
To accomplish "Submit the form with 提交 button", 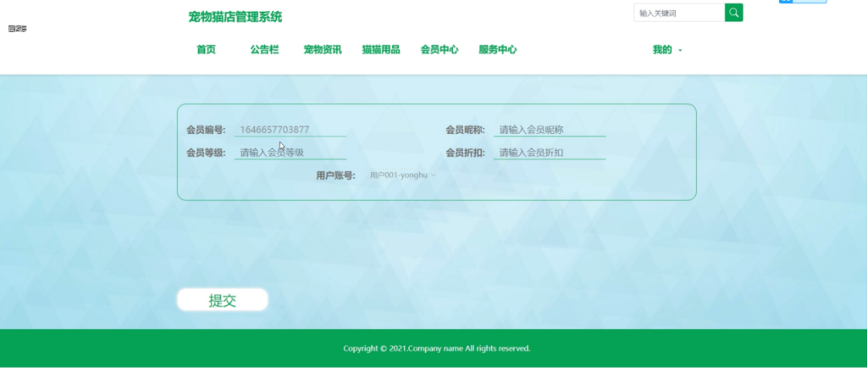I will tap(223, 300).
